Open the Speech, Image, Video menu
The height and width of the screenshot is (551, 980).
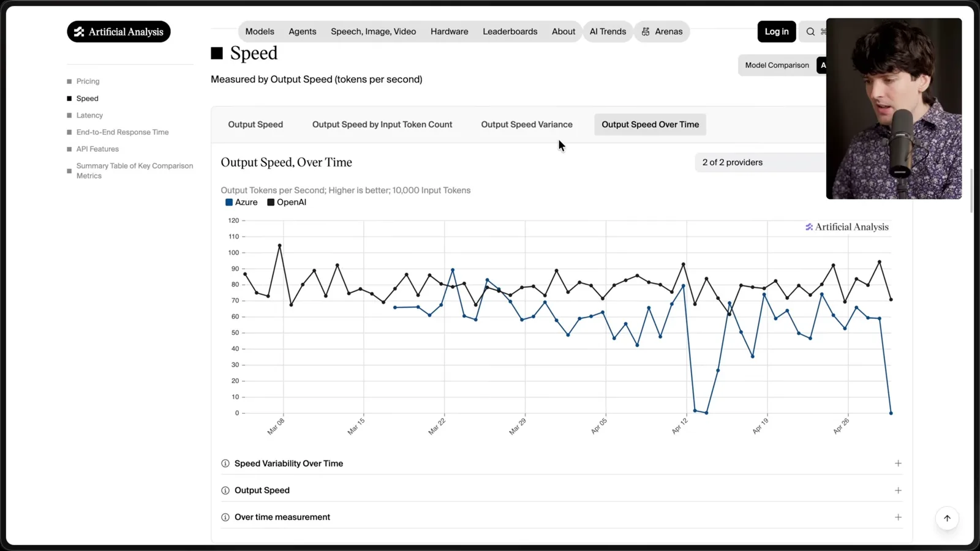point(374,32)
